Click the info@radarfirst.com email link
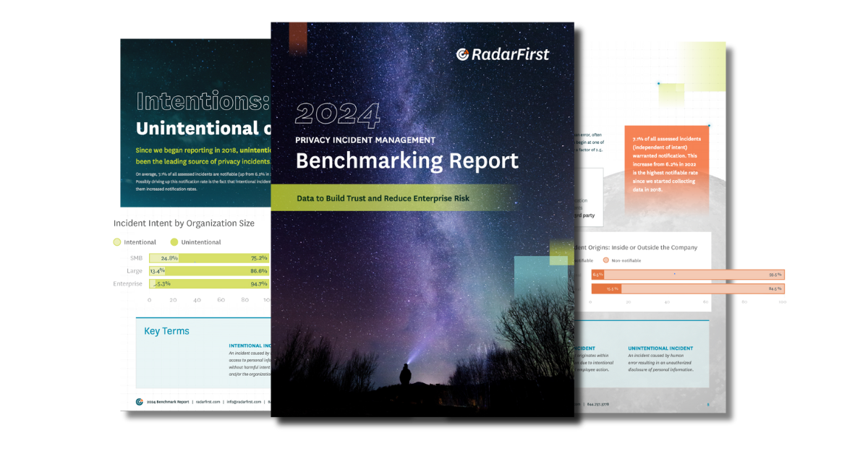This screenshot has width=868, height=454. 244,401
